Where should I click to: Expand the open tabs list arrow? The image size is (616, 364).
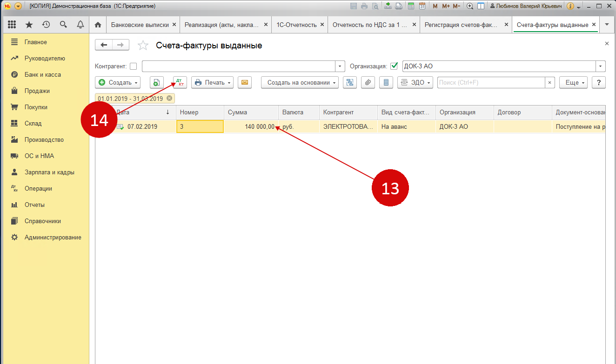click(607, 25)
